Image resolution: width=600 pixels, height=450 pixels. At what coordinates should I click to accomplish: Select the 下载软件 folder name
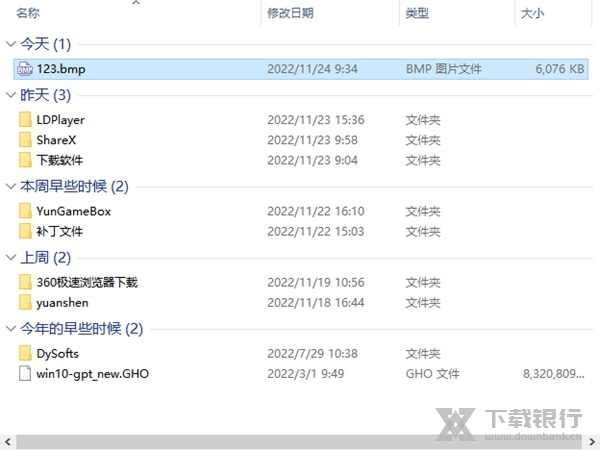coord(60,160)
